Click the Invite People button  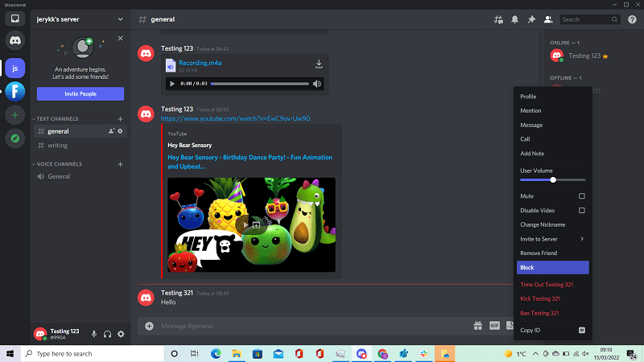(x=80, y=94)
